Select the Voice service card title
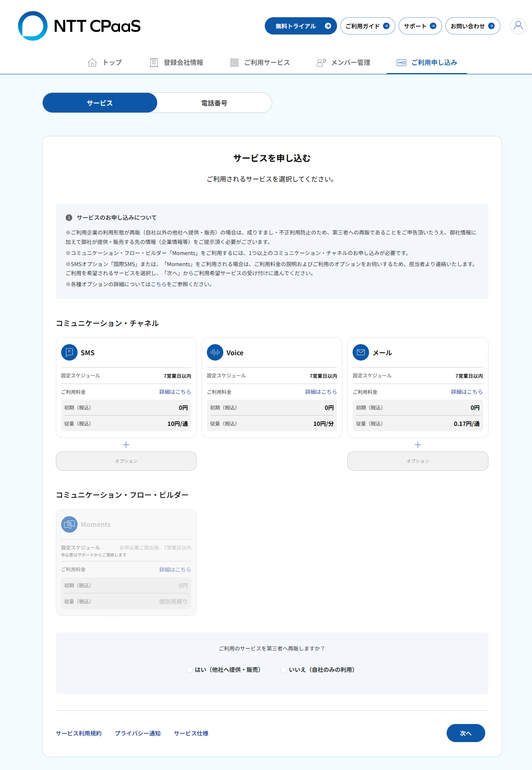 (x=235, y=353)
